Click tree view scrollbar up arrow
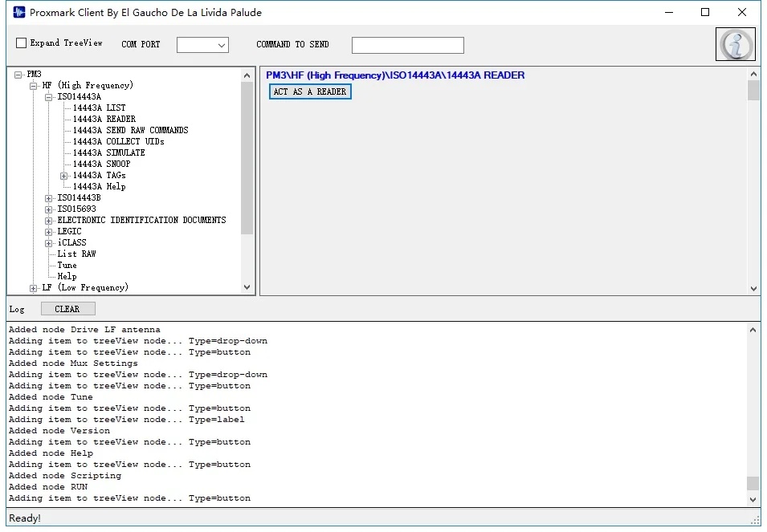The image size is (767, 532). (x=247, y=75)
